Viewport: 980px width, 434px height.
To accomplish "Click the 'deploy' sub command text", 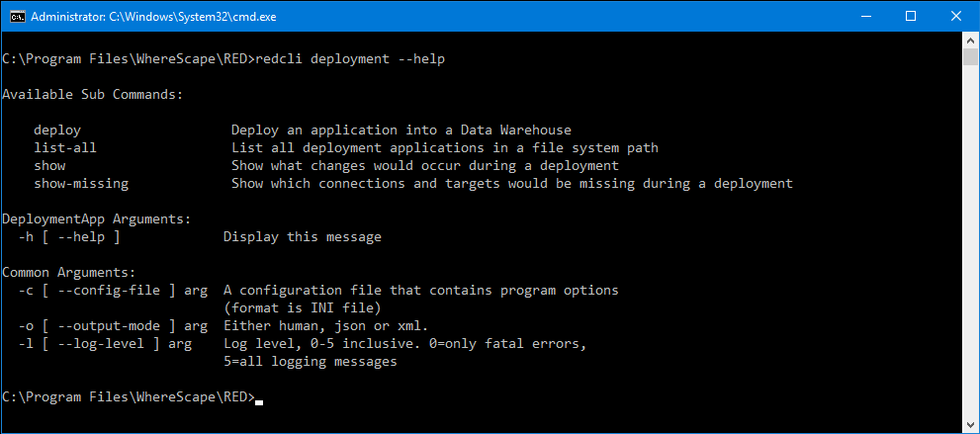I will click(x=57, y=130).
